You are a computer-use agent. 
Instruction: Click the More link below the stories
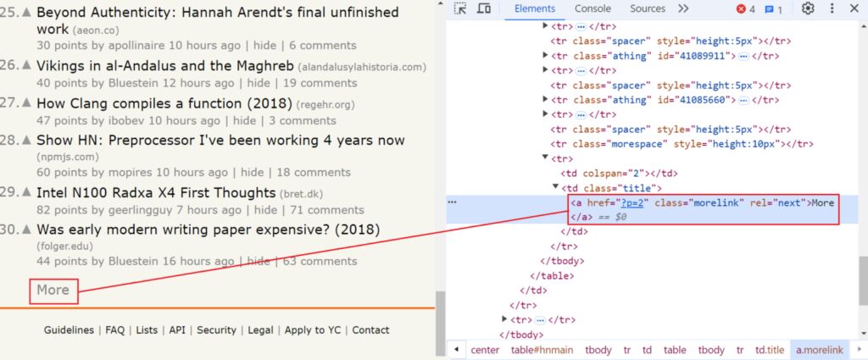53,291
